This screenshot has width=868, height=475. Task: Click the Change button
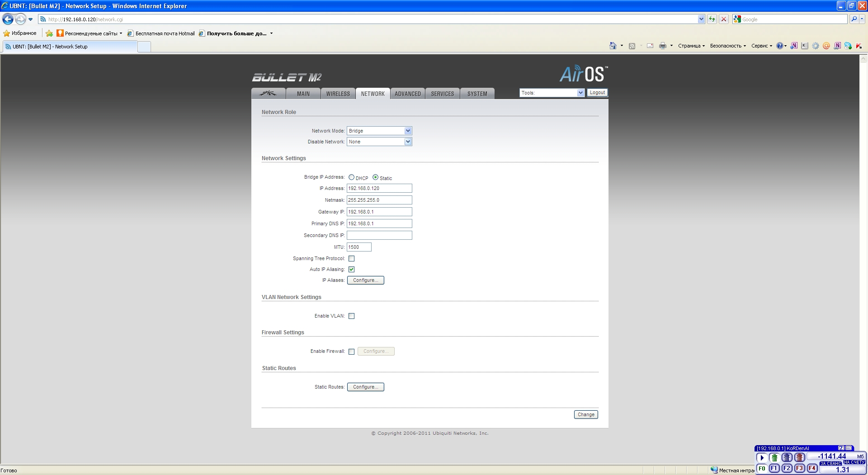(586, 415)
